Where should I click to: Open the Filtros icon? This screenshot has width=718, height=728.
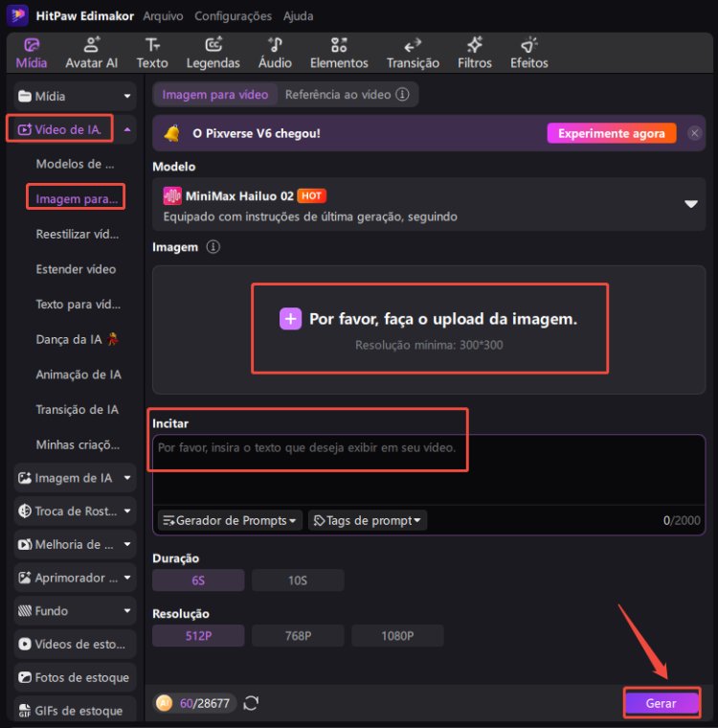point(474,45)
